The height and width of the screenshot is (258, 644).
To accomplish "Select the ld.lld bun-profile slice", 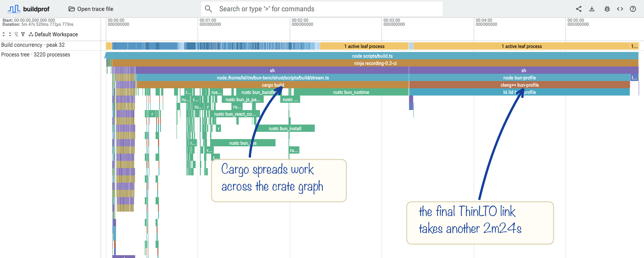I will click(519, 92).
